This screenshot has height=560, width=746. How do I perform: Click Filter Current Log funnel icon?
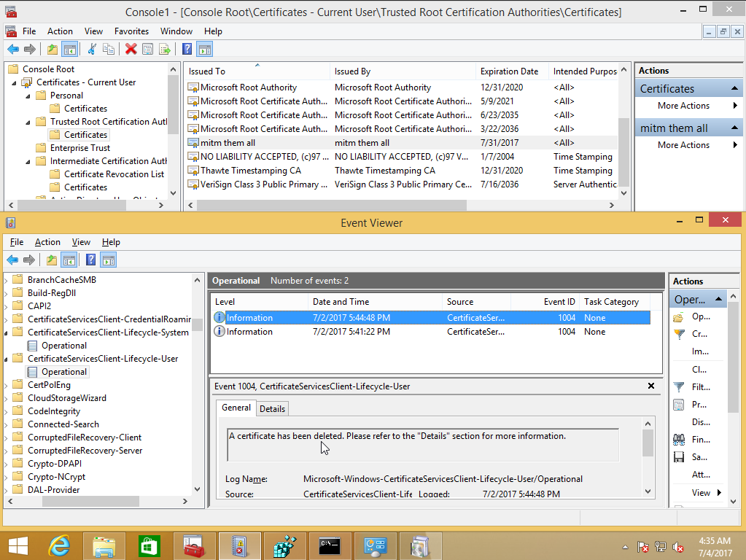tap(679, 387)
